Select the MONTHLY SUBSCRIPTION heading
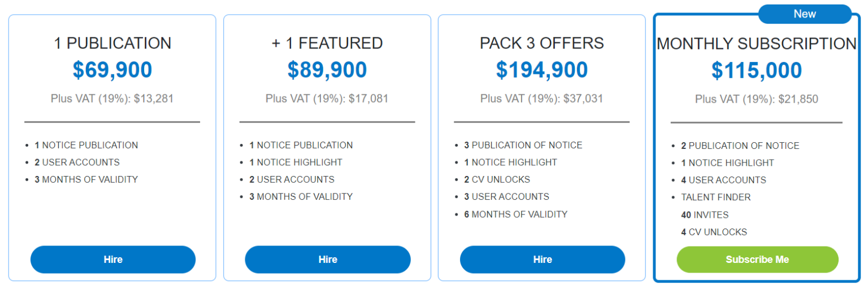Viewport: 868px width, 290px height. coord(757,43)
